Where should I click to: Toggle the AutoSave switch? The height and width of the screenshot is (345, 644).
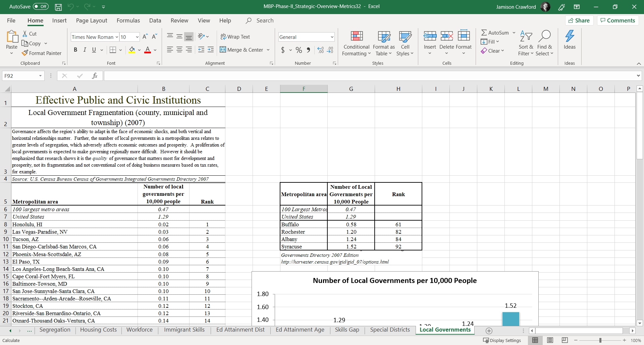tap(41, 6)
